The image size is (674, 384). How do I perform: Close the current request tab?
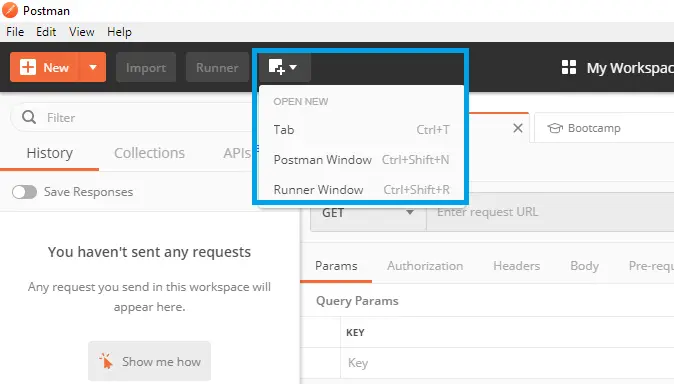tap(518, 128)
